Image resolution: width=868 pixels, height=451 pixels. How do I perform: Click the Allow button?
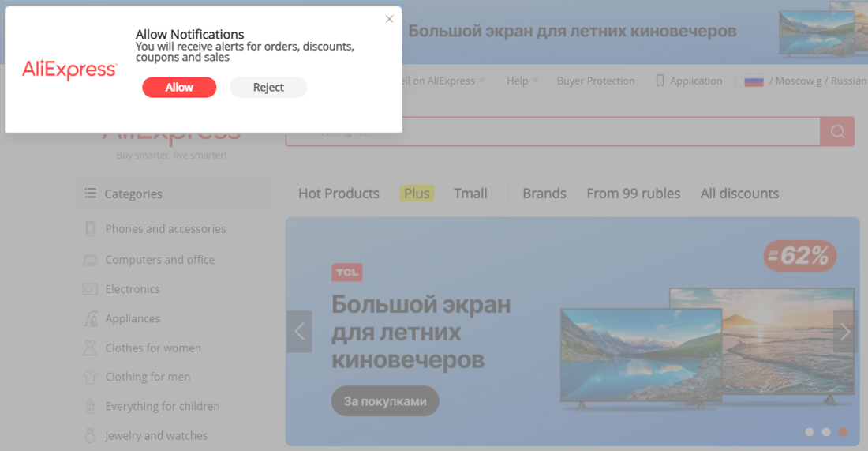tap(179, 88)
